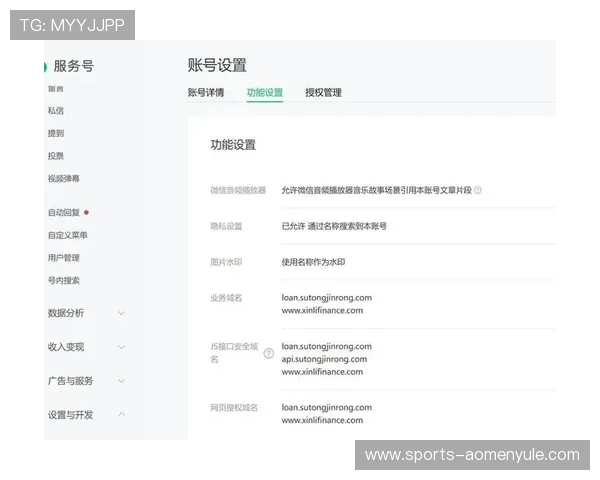The image size is (600, 480).
Task: Open 提到 in the sidebar
Action: coord(56,133)
